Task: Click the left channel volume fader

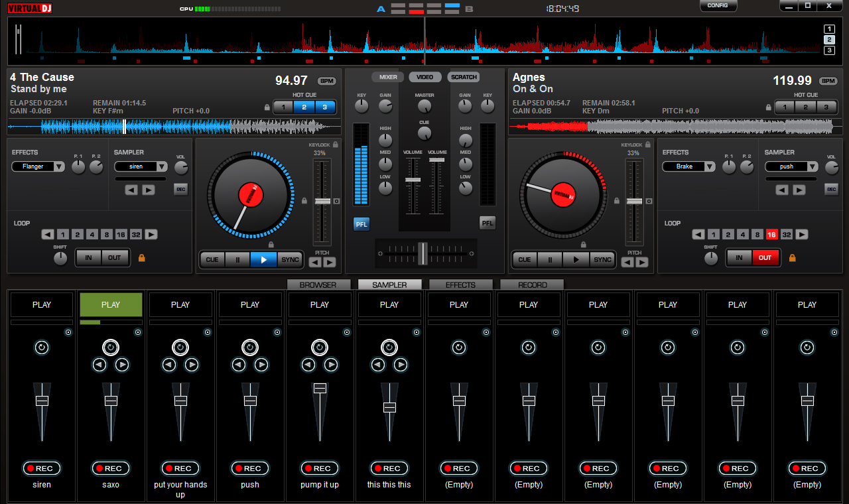Action: click(413, 180)
